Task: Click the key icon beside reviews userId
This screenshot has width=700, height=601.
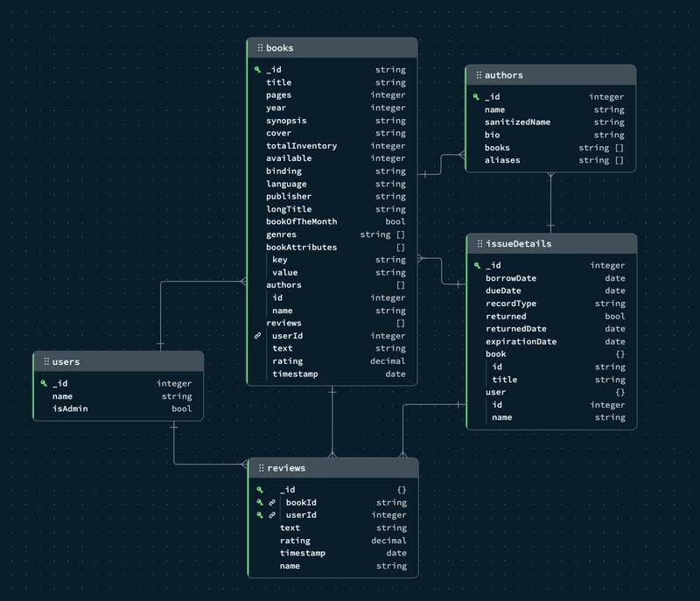Action: (x=260, y=515)
